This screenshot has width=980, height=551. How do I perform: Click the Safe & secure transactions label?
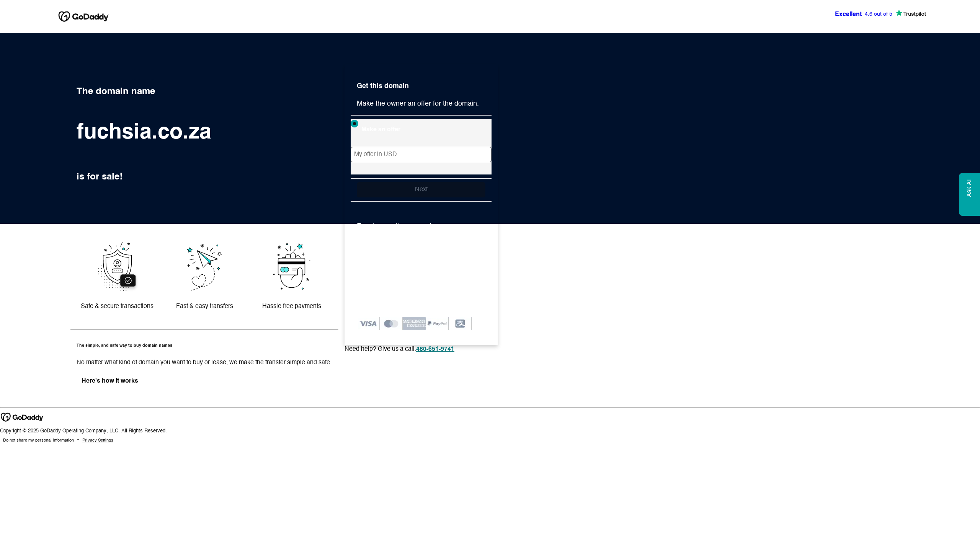click(x=117, y=306)
